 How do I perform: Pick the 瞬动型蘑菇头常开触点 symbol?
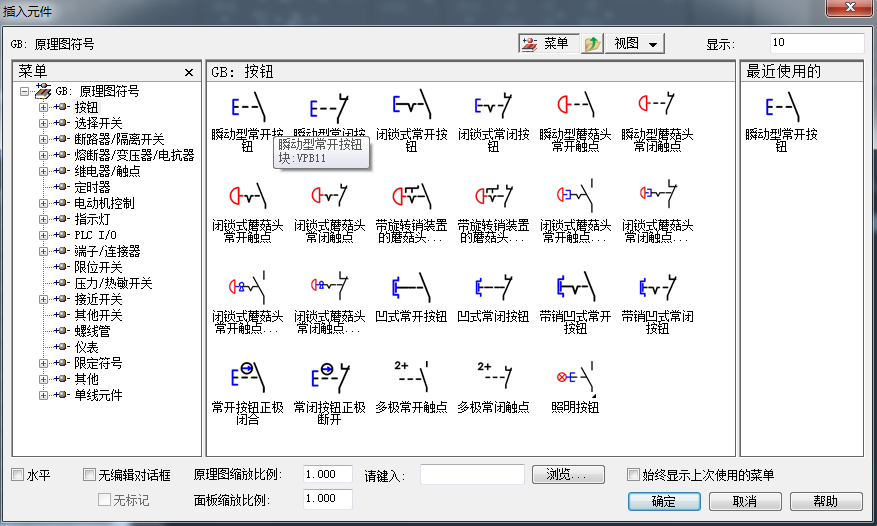[x=574, y=107]
